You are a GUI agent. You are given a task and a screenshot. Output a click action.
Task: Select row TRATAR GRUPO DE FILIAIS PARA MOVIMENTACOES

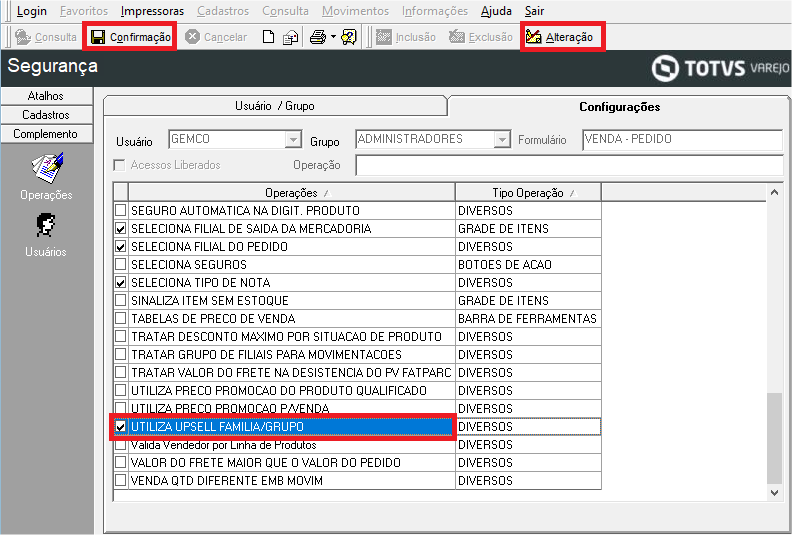[x=291, y=355]
